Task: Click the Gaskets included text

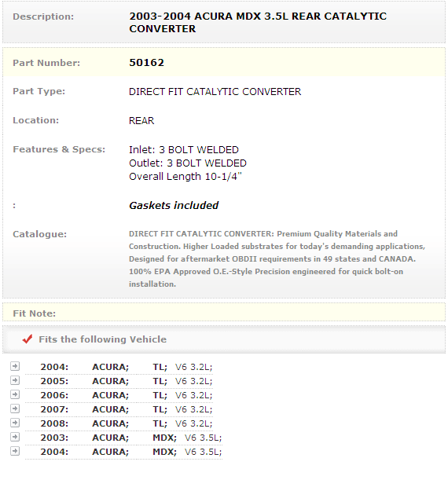Action: click(x=174, y=205)
